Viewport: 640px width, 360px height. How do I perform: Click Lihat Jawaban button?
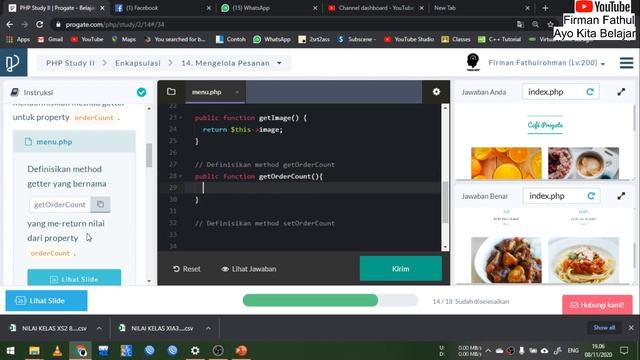[x=249, y=269]
